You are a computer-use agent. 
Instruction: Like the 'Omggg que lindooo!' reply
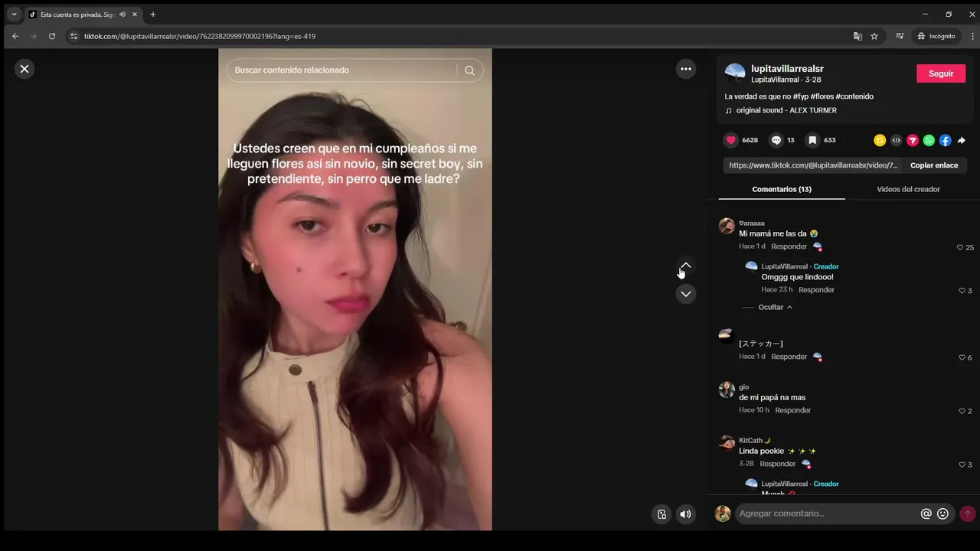tap(962, 291)
